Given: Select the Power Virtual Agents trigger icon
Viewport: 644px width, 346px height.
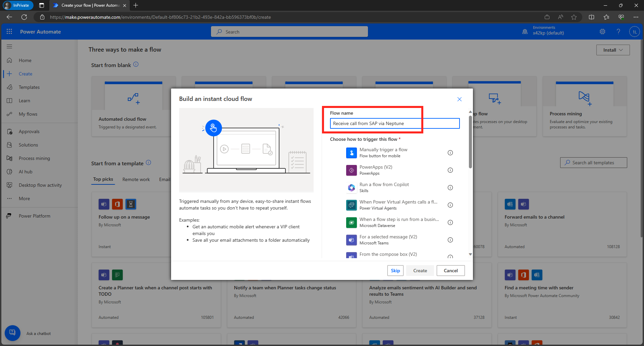Looking at the screenshot, I should click(351, 205).
